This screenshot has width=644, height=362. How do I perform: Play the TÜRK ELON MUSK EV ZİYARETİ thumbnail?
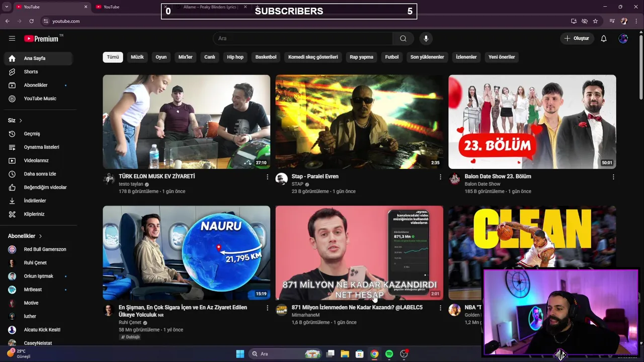(x=186, y=122)
